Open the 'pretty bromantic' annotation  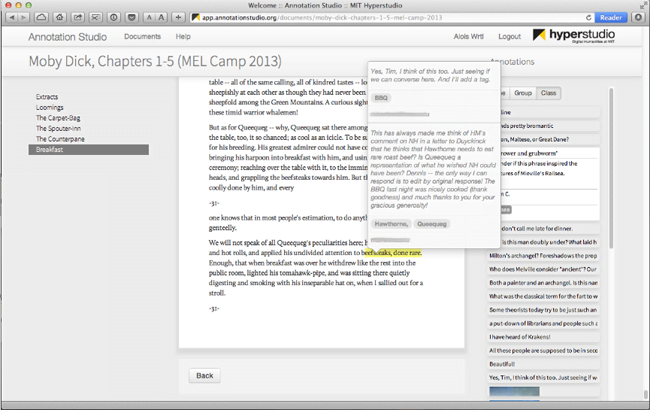click(548, 126)
